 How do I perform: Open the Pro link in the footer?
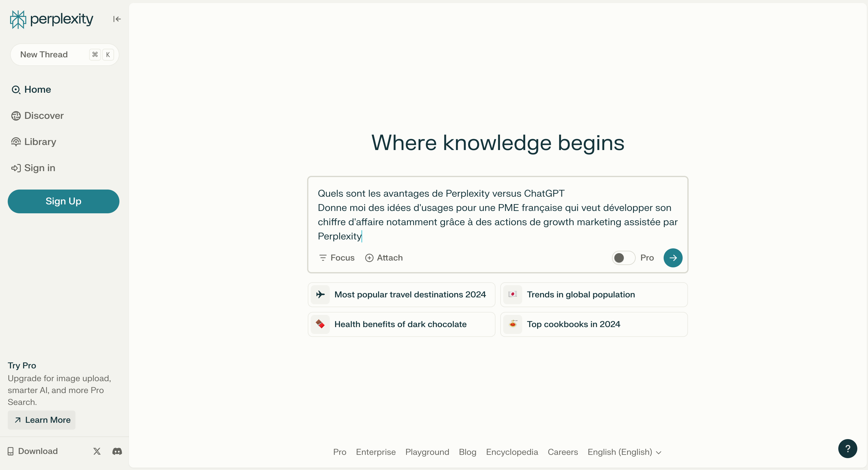340,452
